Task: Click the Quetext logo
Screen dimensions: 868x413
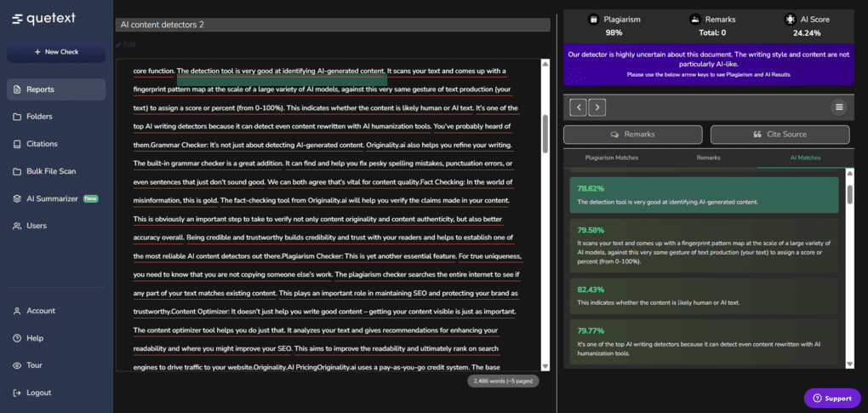Action: (43, 19)
